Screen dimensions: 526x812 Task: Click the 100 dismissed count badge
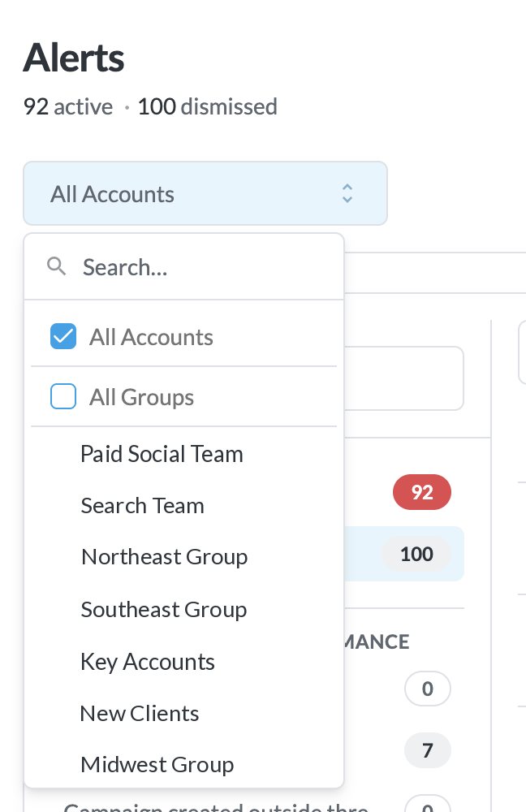click(x=416, y=554)
